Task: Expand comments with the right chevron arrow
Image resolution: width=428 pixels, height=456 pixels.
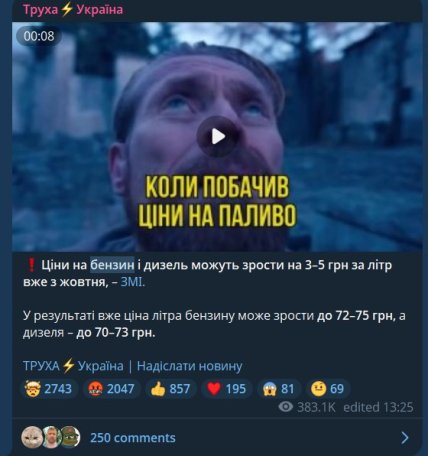Action: point(405,437)
